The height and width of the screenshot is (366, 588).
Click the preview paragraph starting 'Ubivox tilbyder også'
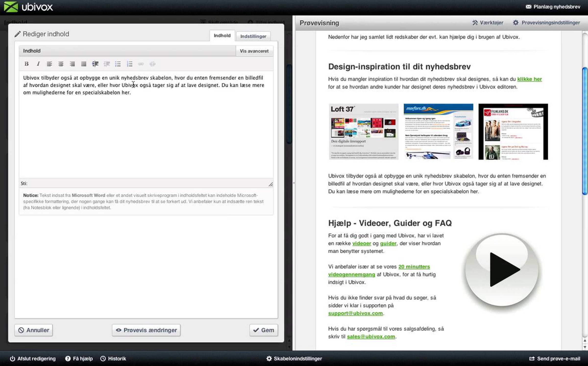pyautogui.click(x=437, y=184)
